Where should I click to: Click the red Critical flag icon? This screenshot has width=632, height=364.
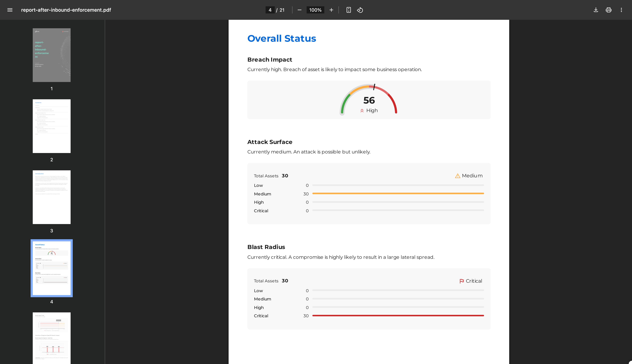point(462,281)
